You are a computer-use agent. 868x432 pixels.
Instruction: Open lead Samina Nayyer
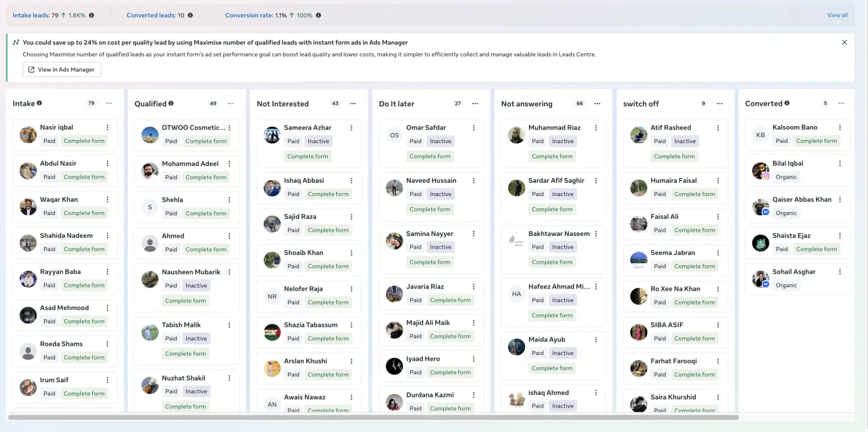(x=430, y=234)
